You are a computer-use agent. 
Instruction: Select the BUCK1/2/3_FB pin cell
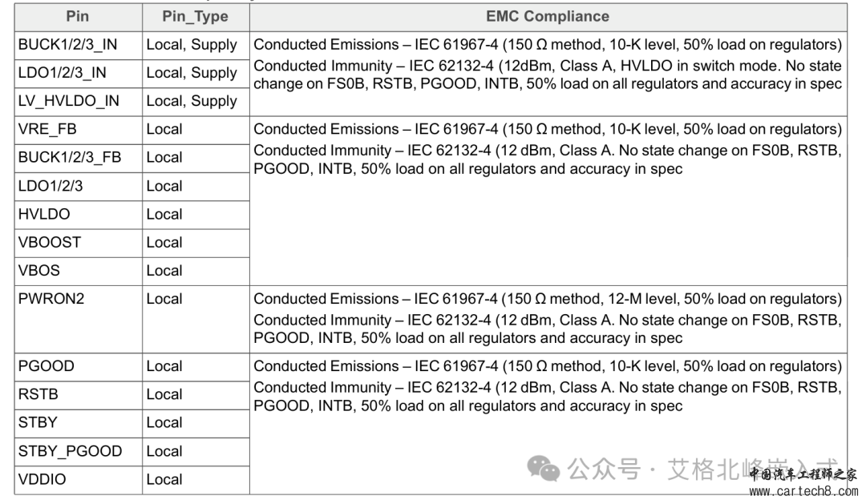click(78, 159)
